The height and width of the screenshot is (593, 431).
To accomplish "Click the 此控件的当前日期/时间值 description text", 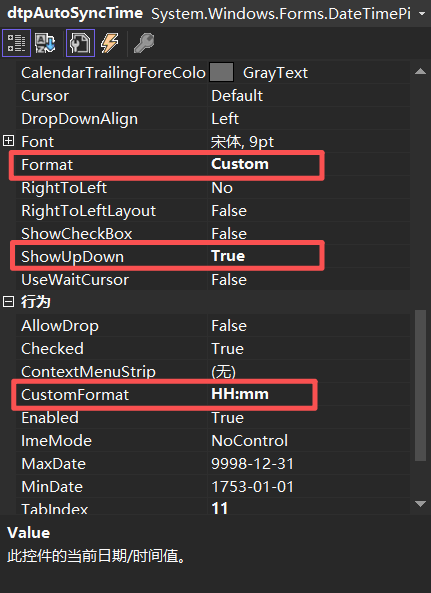I will 96,556.
